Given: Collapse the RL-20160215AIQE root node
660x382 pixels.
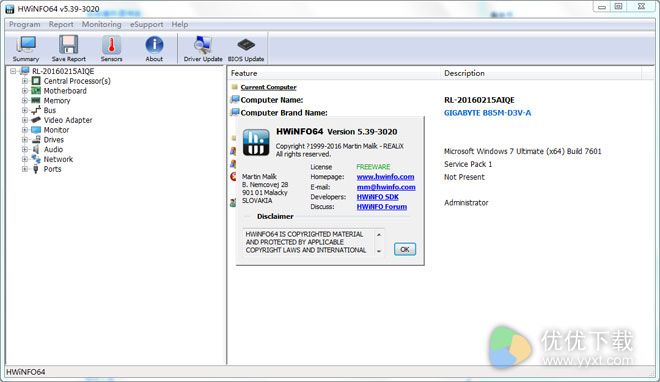Looking at the screenshot, I should tap(13, 71).
